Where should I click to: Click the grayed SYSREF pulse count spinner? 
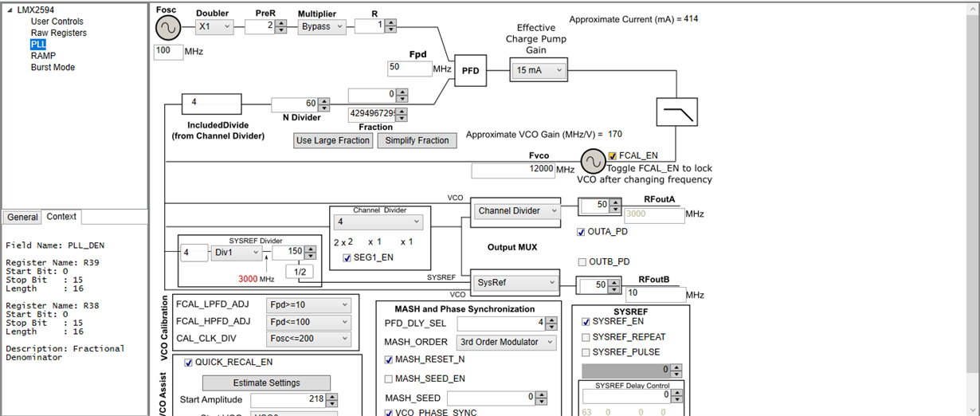pyautogui.click(x=632, y=371)
